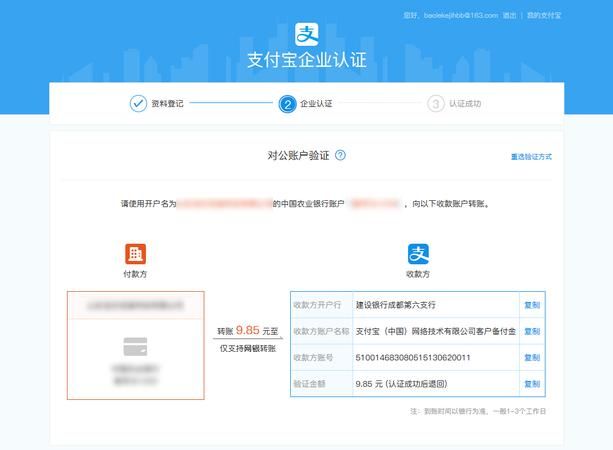Image resolution: width=613 pixels, height=450 pixels.
Task: Click the blue Alipay payee icon
Action: coord(418,254)
